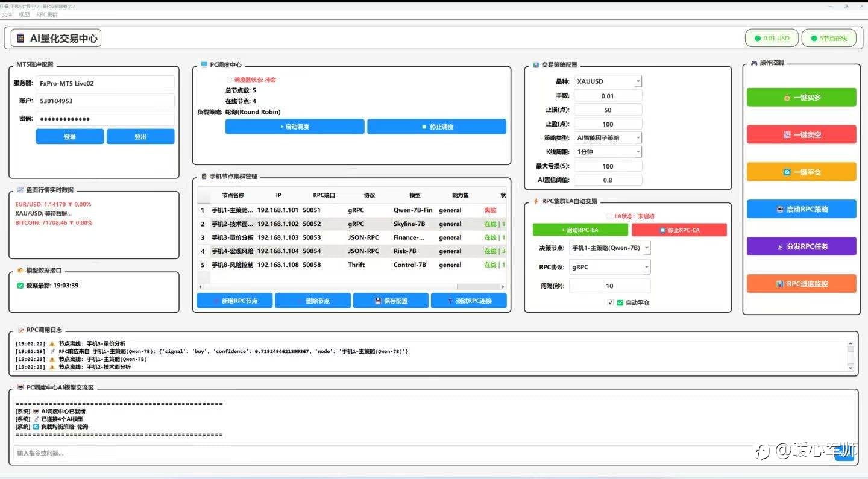Click the blue 登录 button
Screen dimensions: 868x479
tap(70, 137)
